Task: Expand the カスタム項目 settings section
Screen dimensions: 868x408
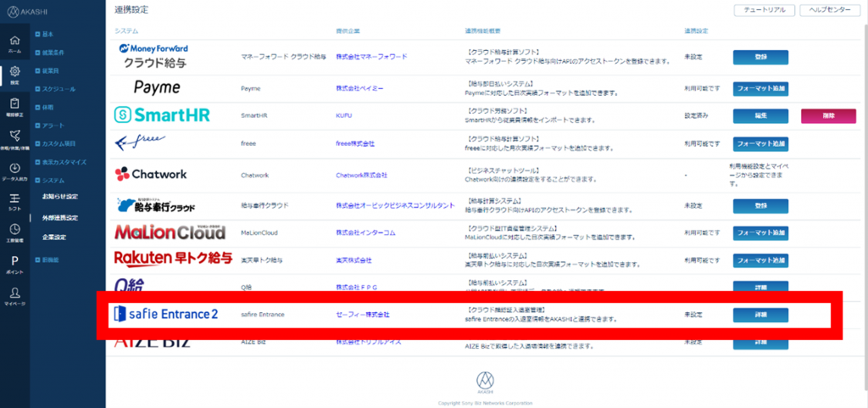Action: point(55,144)
